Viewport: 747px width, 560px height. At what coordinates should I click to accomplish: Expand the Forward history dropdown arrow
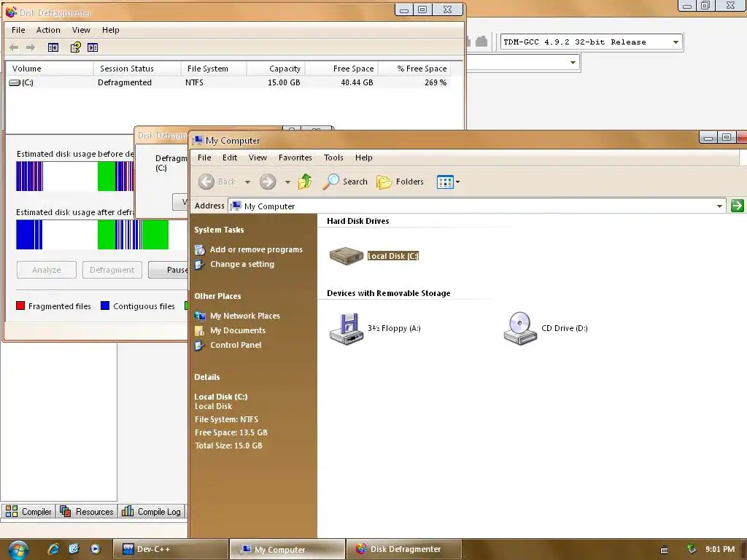tap(287, 182)
